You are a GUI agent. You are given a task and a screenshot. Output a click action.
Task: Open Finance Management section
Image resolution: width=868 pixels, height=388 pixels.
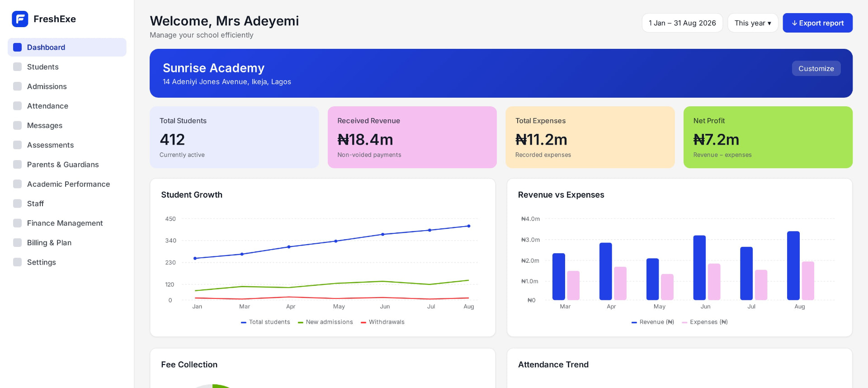pyautogui.click(x=67, y=223)
